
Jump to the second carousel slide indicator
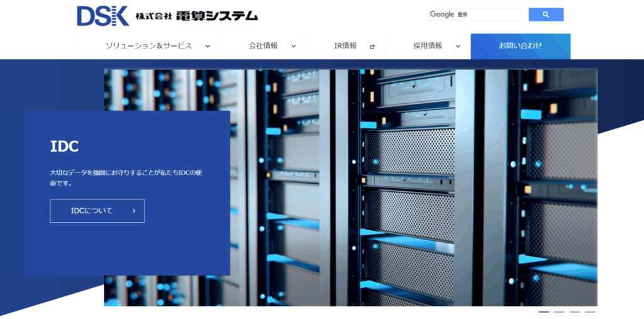pos(559,311)
